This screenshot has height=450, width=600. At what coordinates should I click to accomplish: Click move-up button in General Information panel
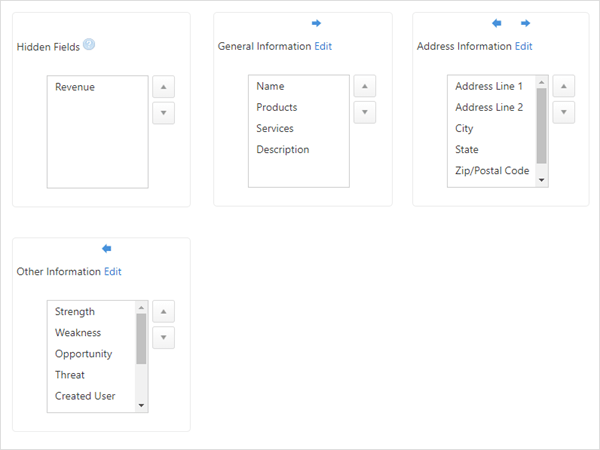pos(365,86)
